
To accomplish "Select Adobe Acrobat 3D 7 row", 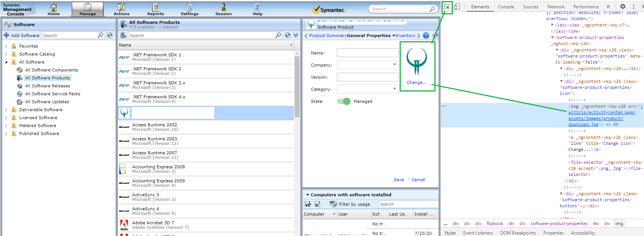I will [205, 225].
